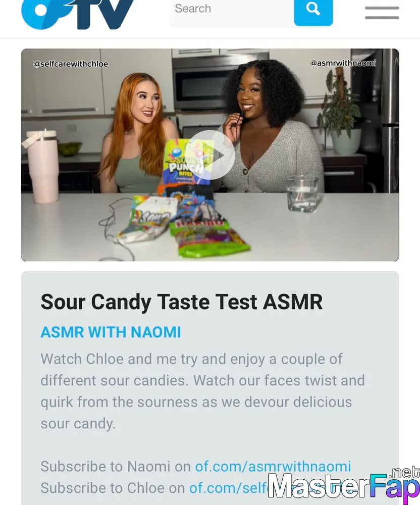Click the glass of water in video
The image size is (420, 505).
tap(302, 193)
